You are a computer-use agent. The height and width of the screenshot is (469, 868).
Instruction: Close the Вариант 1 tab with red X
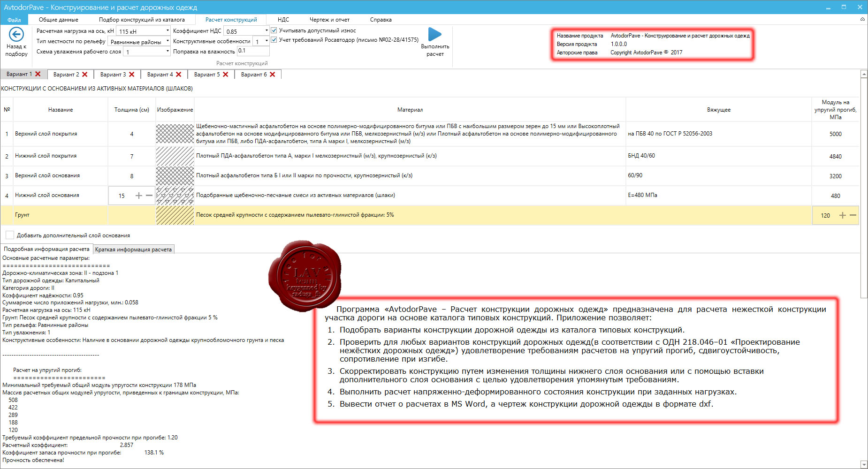point(38,74)
